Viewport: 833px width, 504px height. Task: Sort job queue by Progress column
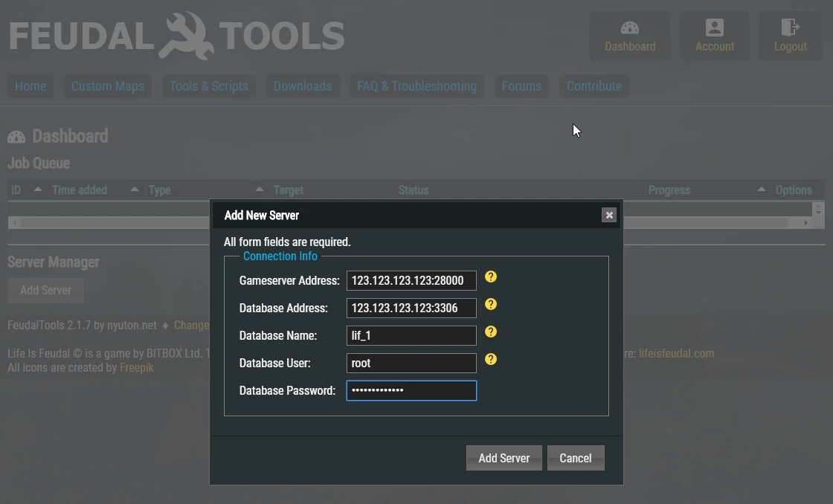click(669, 190)
